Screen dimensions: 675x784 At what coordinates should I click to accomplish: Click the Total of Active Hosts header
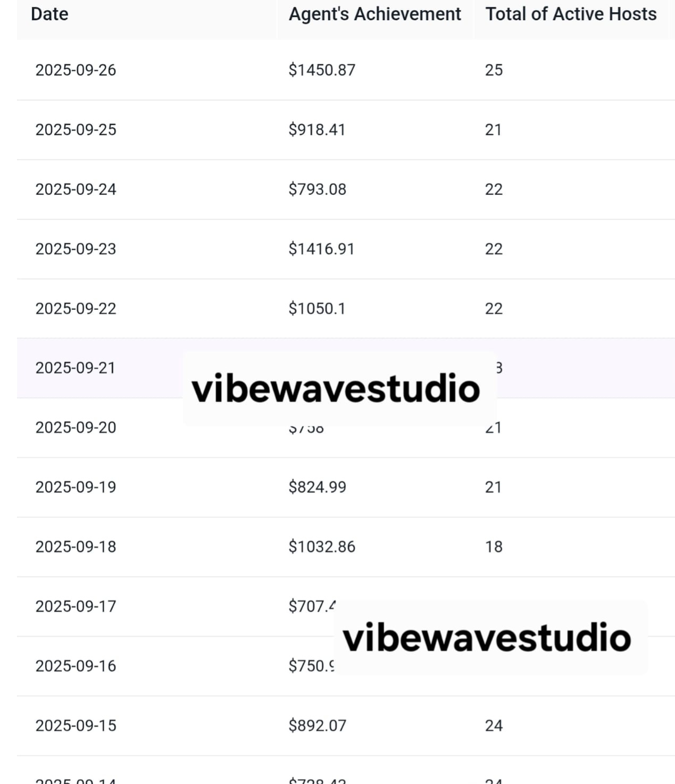click(x=571, y=14)
